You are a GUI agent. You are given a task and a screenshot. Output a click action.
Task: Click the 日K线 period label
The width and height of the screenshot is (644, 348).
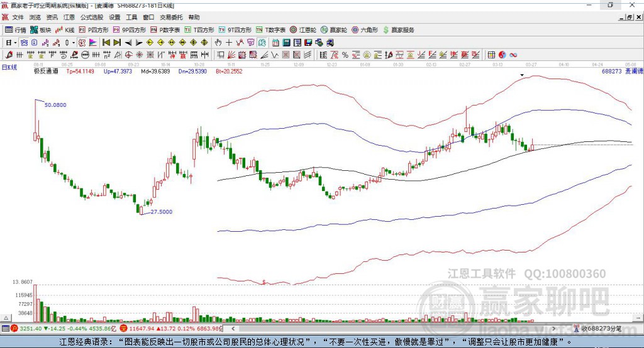pos(9,67)
